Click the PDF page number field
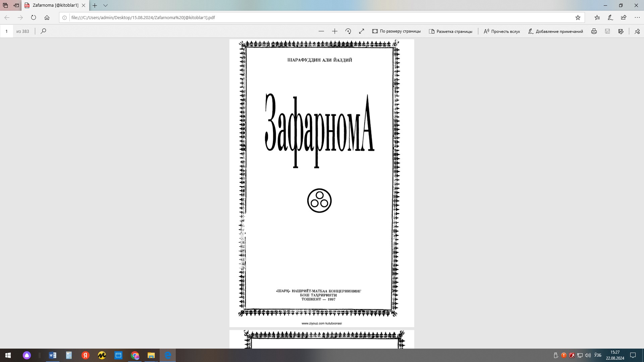 click(x=6, y=31)
